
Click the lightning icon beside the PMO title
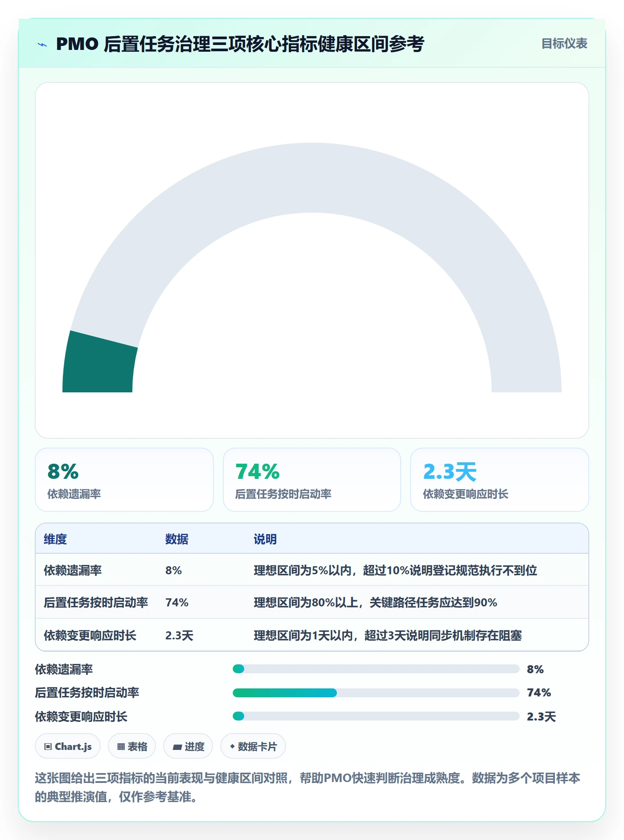[42, 45]
